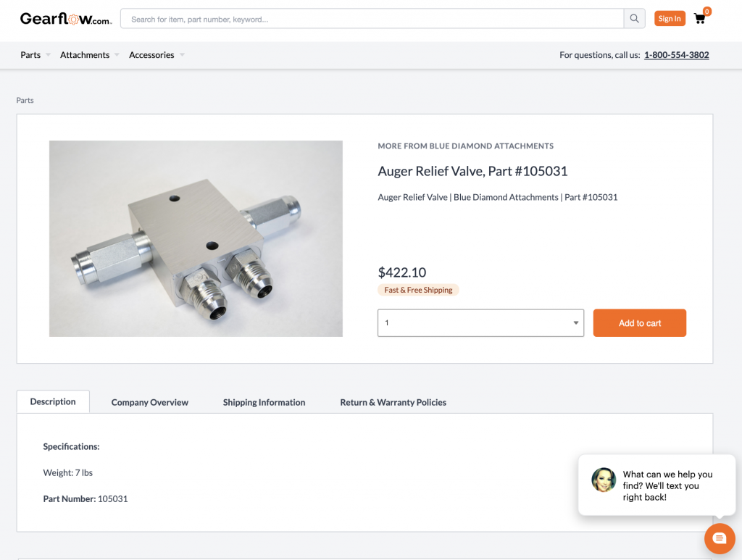The height and width of the screenshot is (560, 742).
Task: Click the cart item count badge
Action: click(707, 12)
